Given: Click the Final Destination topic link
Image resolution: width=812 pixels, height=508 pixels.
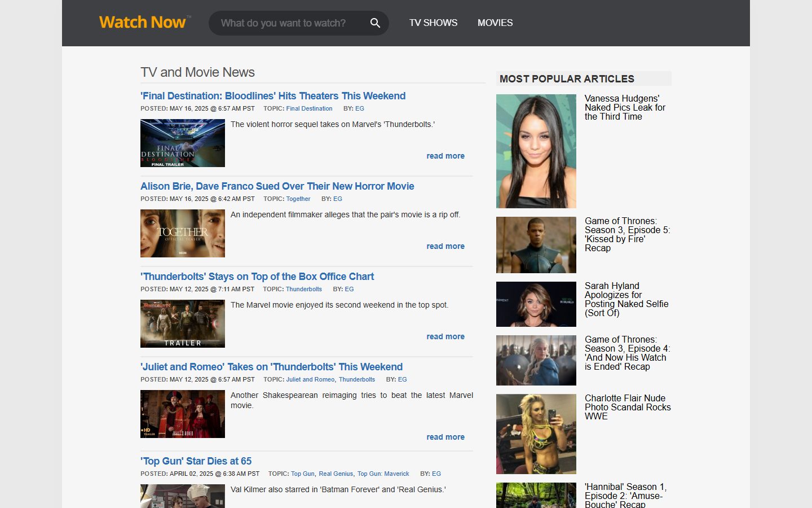Looking at the screenshot, I should pos(309,108).
